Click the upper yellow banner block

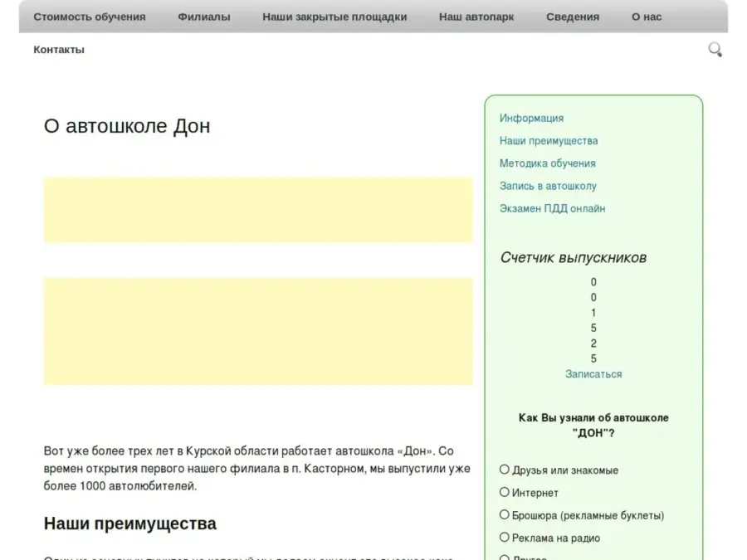click(258, 210)
